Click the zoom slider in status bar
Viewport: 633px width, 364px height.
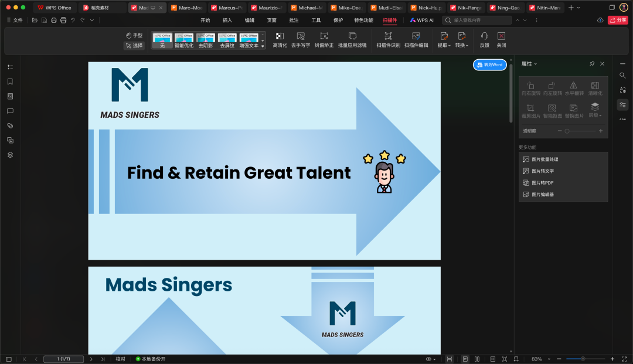coord(586,359)
